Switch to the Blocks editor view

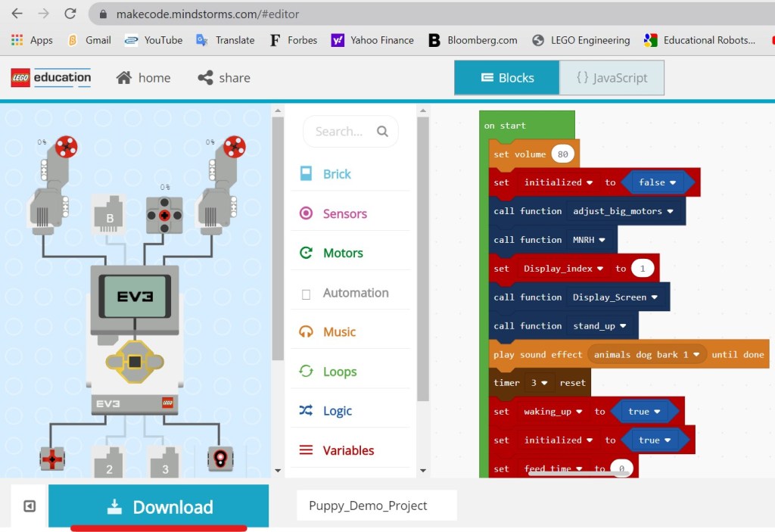507,78
